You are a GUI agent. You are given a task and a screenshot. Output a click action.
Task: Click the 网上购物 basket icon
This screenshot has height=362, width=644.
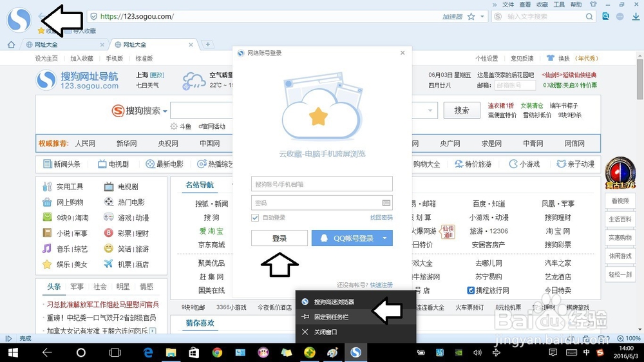(47, 202)
